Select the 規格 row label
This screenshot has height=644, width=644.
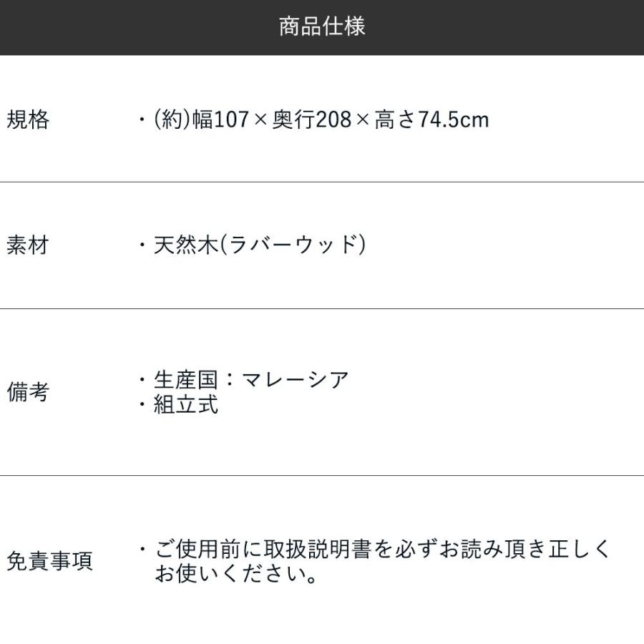click(28, 119)
